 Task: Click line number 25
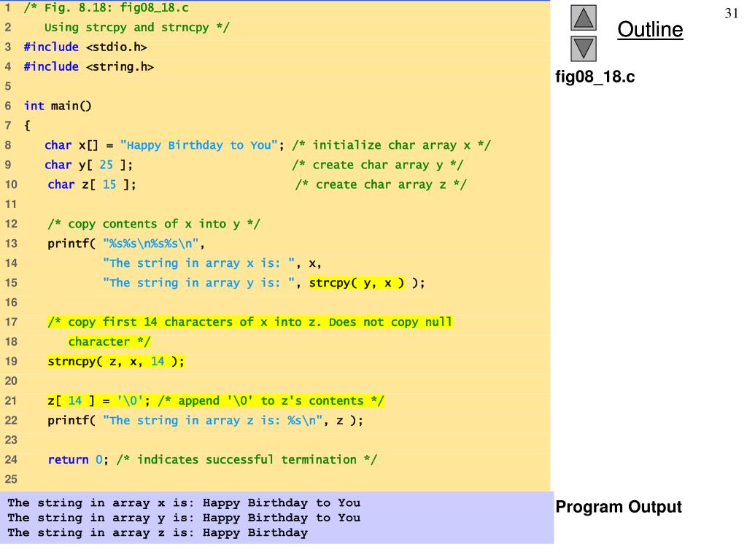pos(11,479)
